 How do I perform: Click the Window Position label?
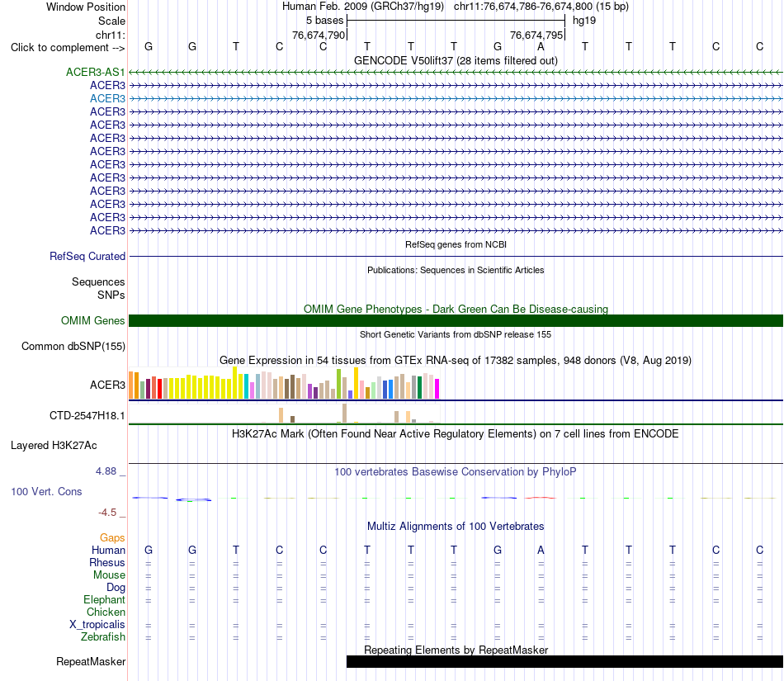pos(86,7)
